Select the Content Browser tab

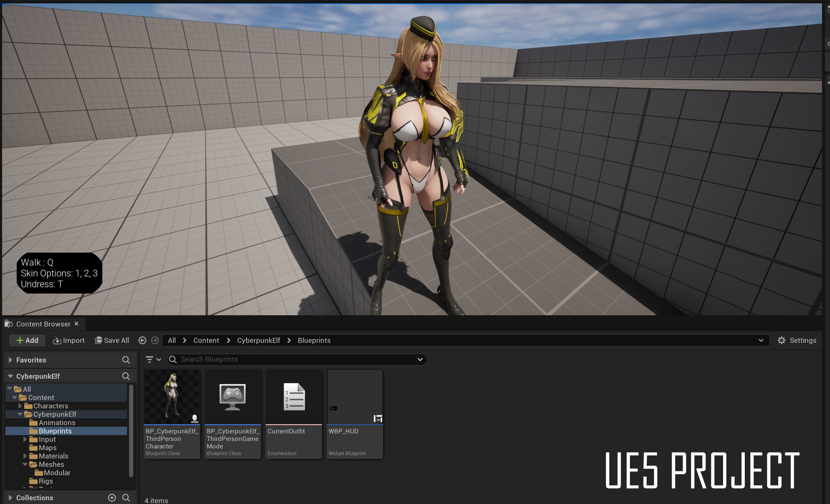tap(43, 324)
